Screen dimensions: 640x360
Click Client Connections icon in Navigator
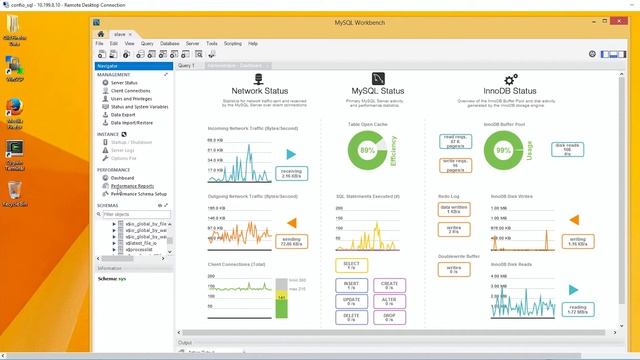105,91
